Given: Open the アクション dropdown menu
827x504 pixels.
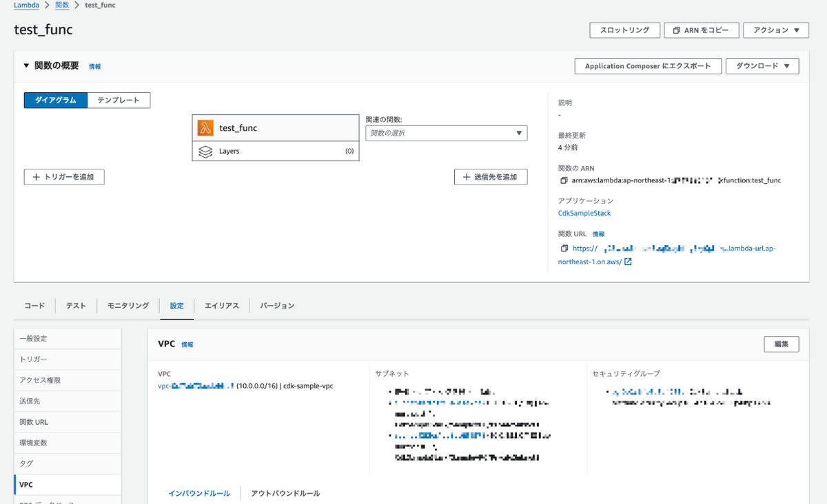Looking at the screenshot, I should [775, 30].
